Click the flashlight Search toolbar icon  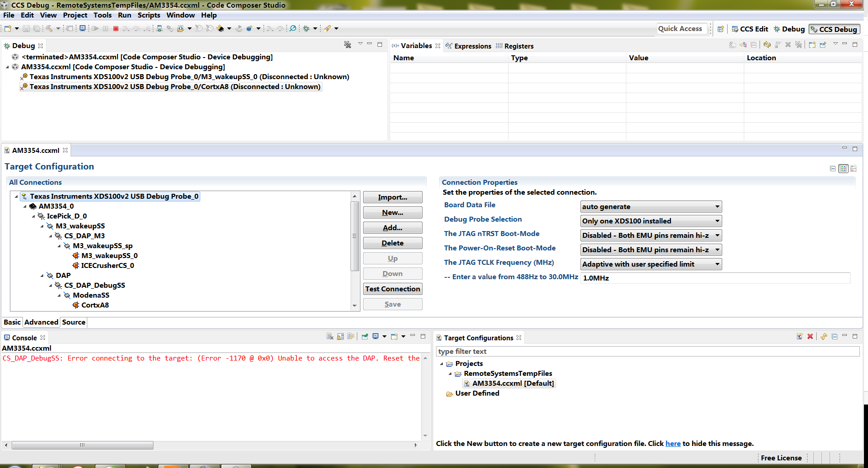point(327,28)
